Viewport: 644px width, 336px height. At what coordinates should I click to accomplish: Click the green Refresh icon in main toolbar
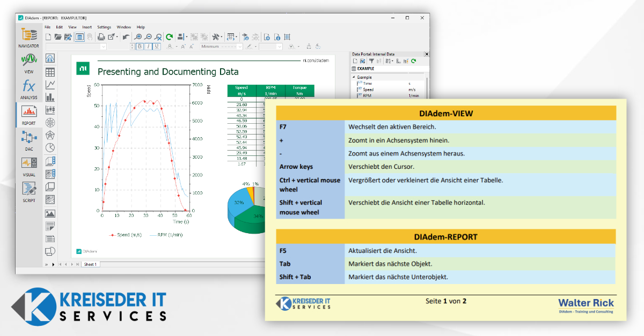[x=170, y=37]
